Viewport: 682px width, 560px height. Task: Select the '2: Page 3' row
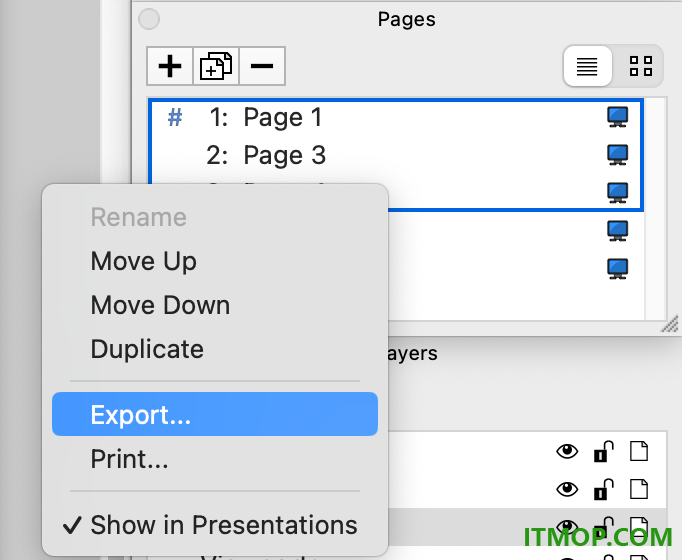[396, 155]
